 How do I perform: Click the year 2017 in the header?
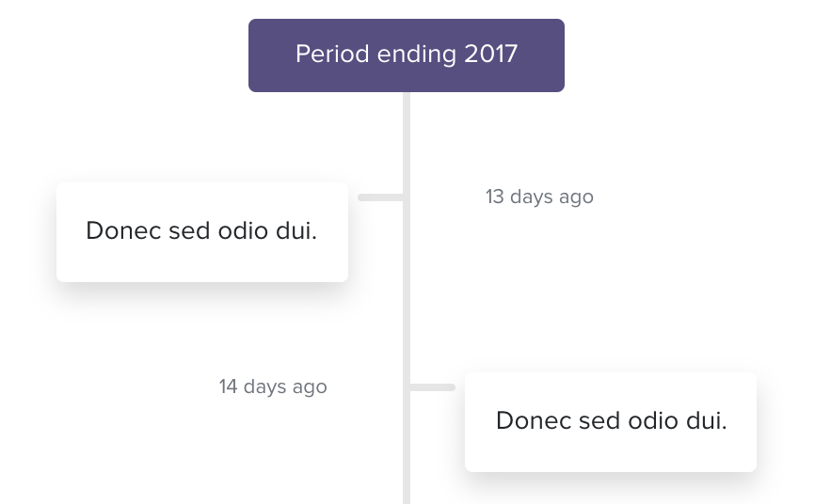coord(490,54)
